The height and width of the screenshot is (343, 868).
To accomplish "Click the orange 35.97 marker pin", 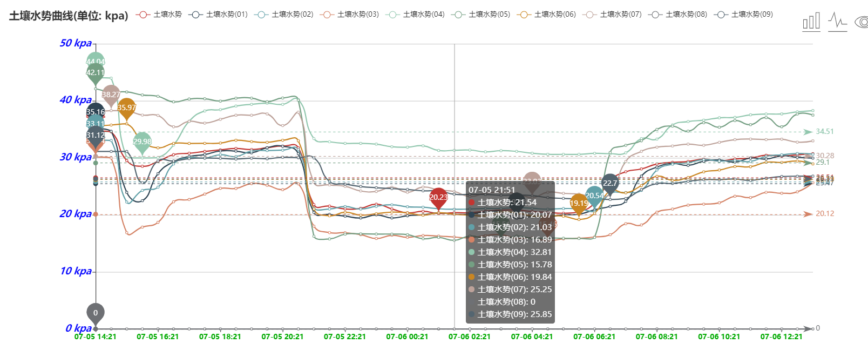I will (x=127, y=107).
